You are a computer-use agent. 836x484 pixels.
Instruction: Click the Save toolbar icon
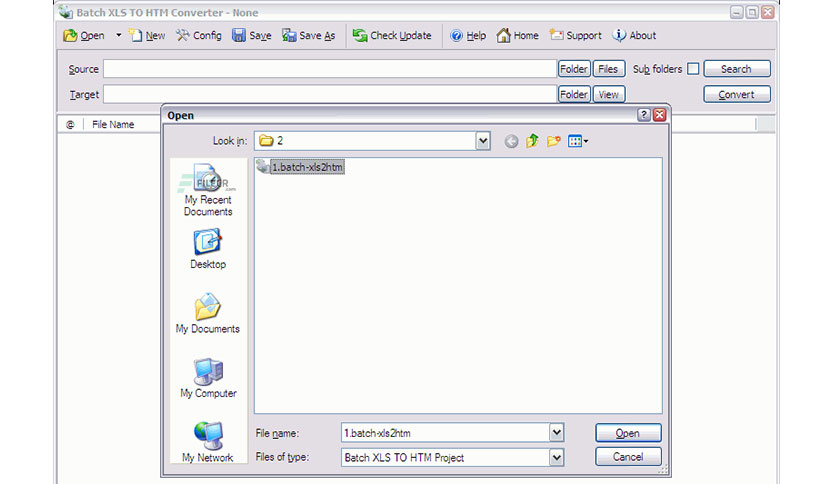pos(252,36)
